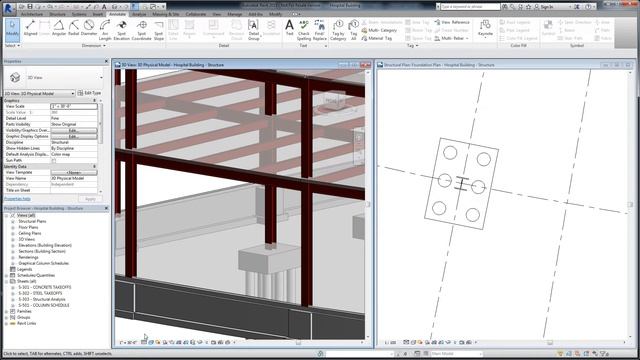Click the Tag by Category tool

(338, 30)
